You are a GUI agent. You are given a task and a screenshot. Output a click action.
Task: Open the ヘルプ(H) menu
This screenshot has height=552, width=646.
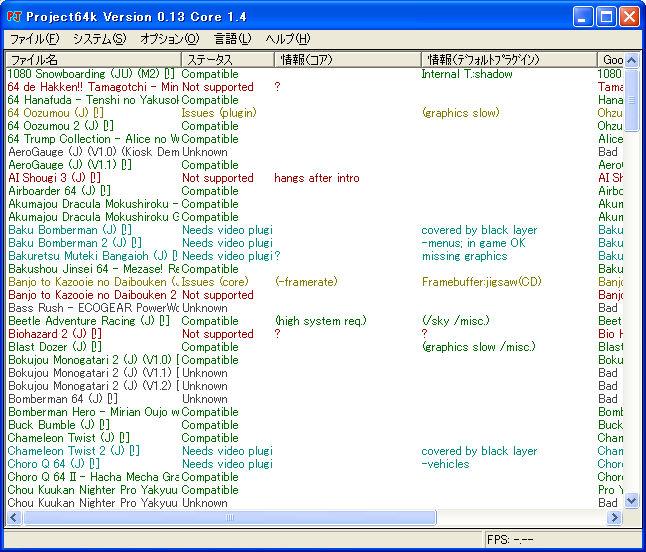point(287,39)
